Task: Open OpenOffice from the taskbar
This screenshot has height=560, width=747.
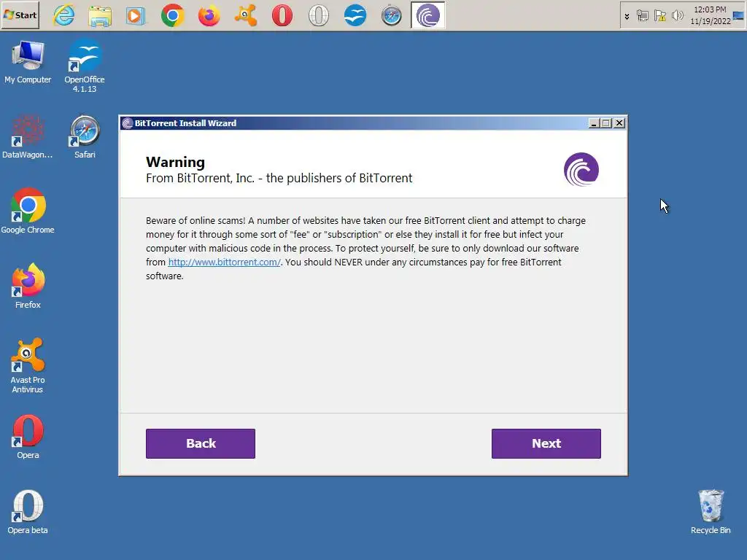Action: click(355, 16)
